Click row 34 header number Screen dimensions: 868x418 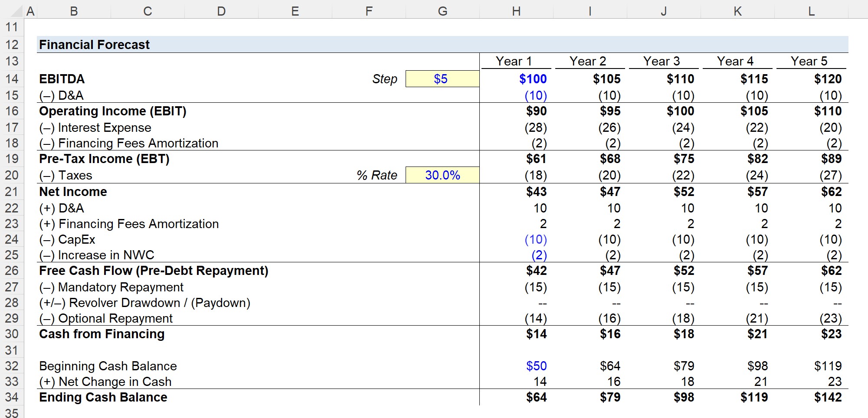(x=12, y=397)
